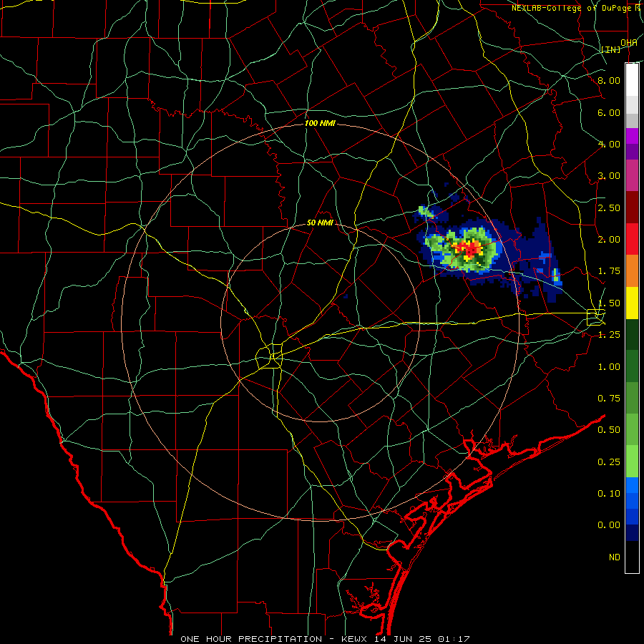This screenshot has width=644, height=644.
Task: Click the ND legend label
Action: point(615,557)
